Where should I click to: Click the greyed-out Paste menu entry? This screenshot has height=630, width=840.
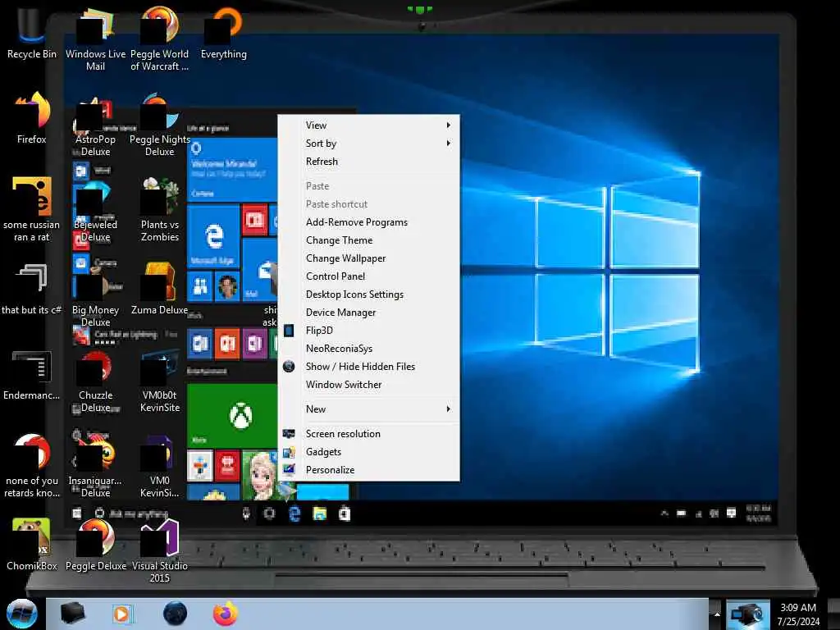[x=368, y=186]
